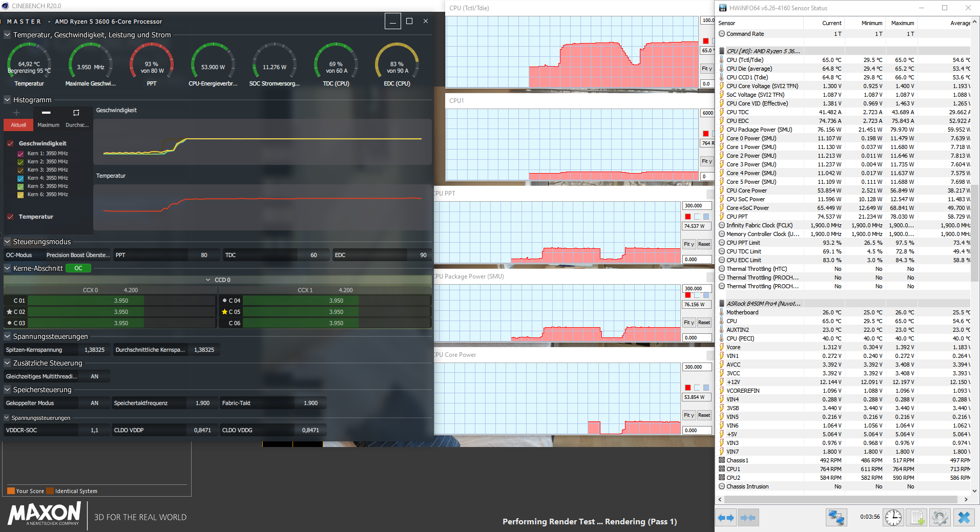Click the blue X close-sensors icon in HWiNFO
The image size is (980, 532).
click(964, 518)
